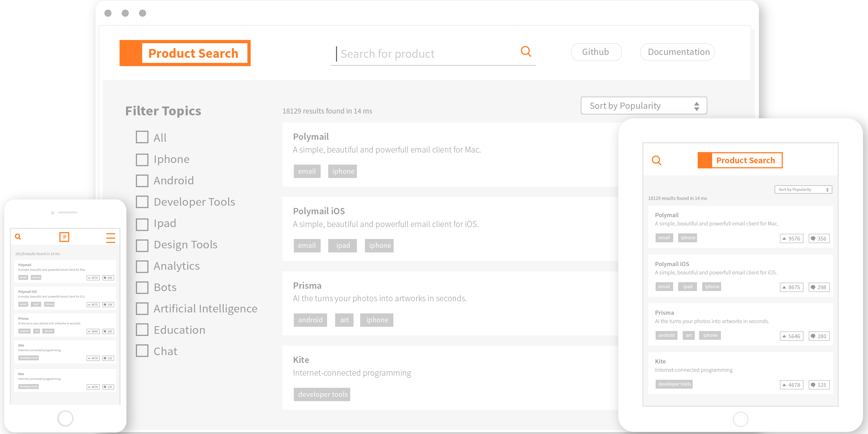
Task: Open the Documentation link in header
Action: coord(677,52)
